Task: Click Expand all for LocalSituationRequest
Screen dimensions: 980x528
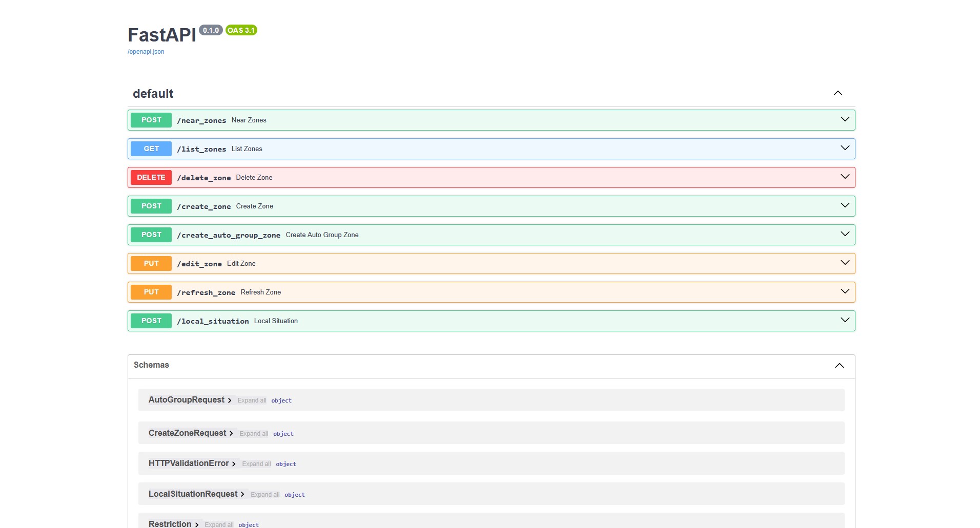Action: pyautogui.click(x=265, y=495)
